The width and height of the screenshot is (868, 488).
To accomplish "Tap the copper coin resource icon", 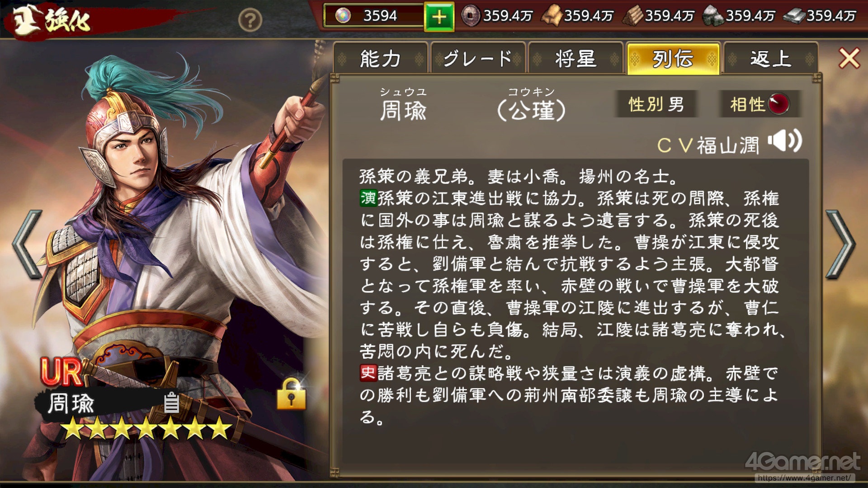I will (470, 16).
